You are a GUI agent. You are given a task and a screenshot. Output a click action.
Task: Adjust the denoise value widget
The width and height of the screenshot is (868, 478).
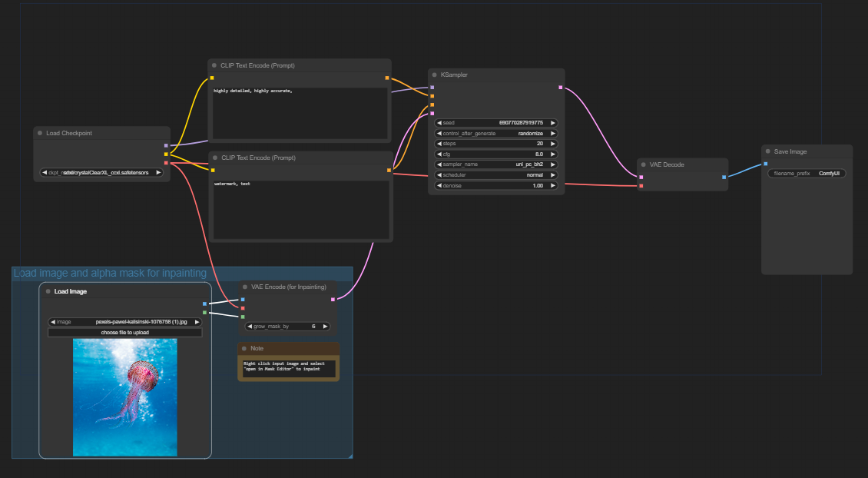pyautogui.click(x=495, y=185)
